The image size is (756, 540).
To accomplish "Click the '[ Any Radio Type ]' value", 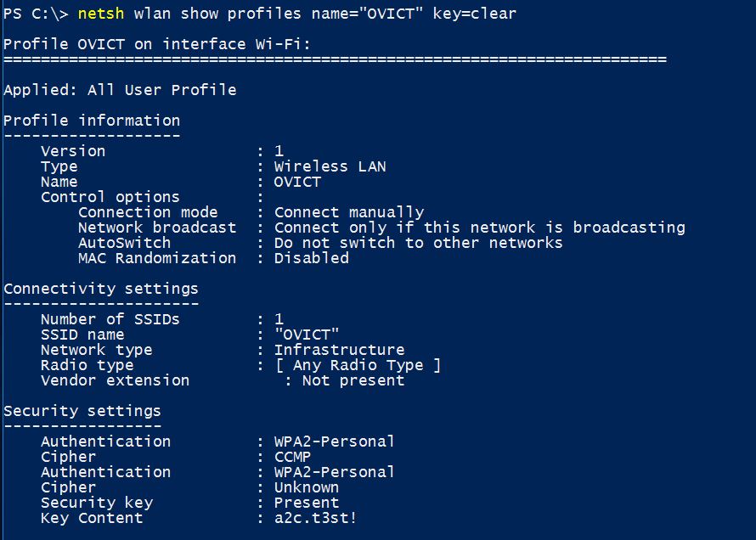I will coord(358,365).
